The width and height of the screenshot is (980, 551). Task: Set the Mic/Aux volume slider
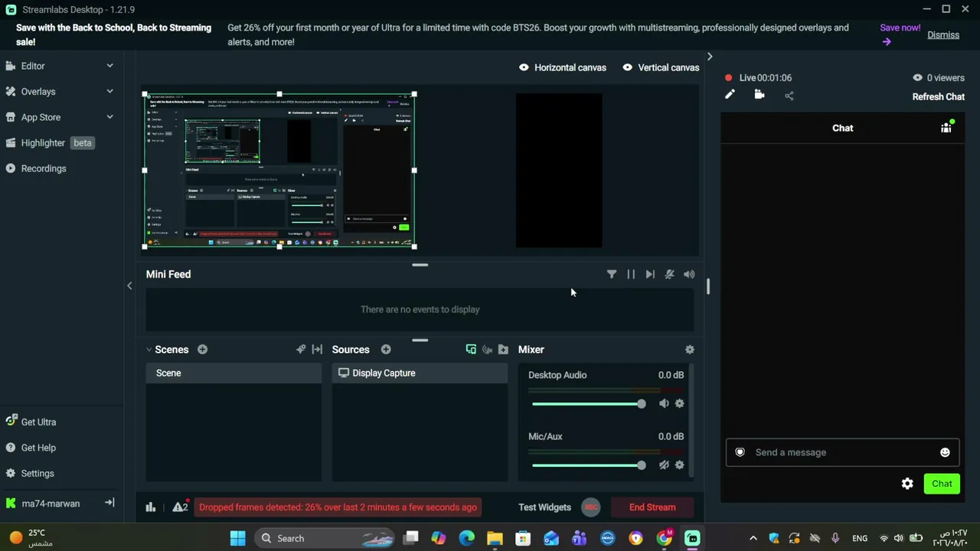pyautogui.click(x=589, y=465)
